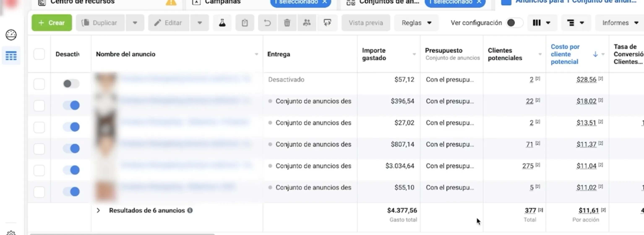Click the settings gear in the sidebar
Screen dimensions: 644x235
click(x=11, y=233)
